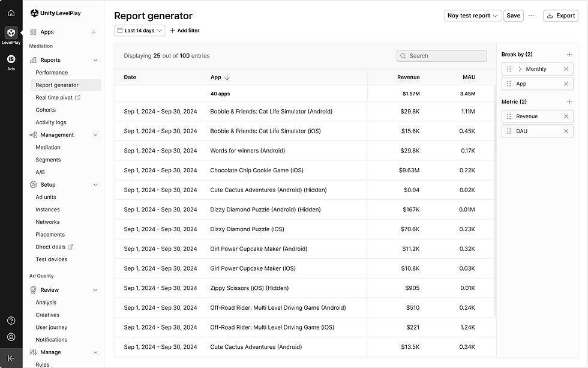The image size is (588, 368).
Task: Switch to the Ads product icon
Action: pos(11,59)
